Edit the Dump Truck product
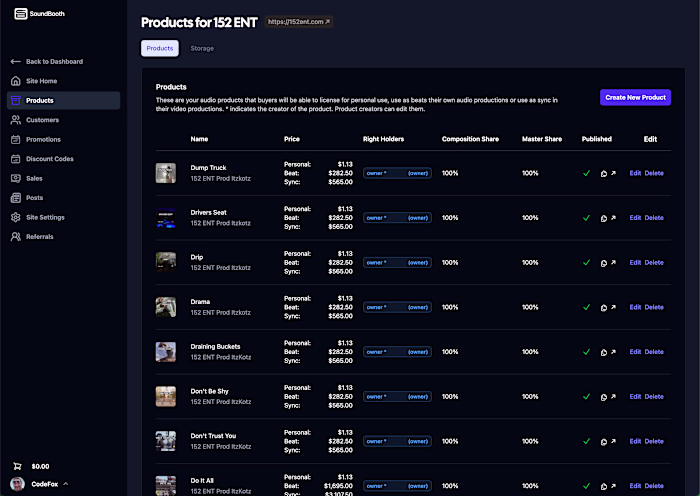Screen dimensions: 700x496 (x=635, y=173)
